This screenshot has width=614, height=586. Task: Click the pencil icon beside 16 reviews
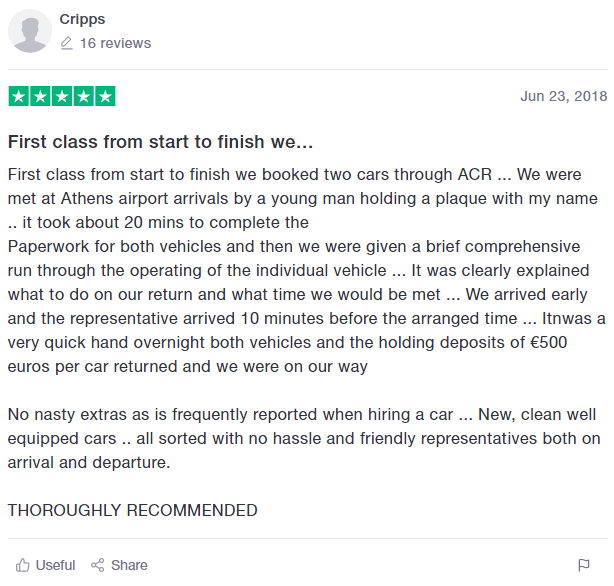[x=67, y=43]
